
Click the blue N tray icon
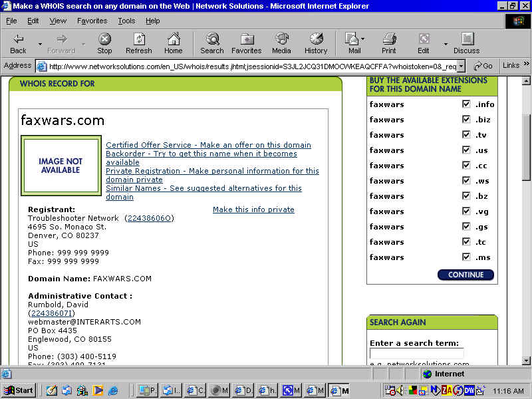point(436,390)
